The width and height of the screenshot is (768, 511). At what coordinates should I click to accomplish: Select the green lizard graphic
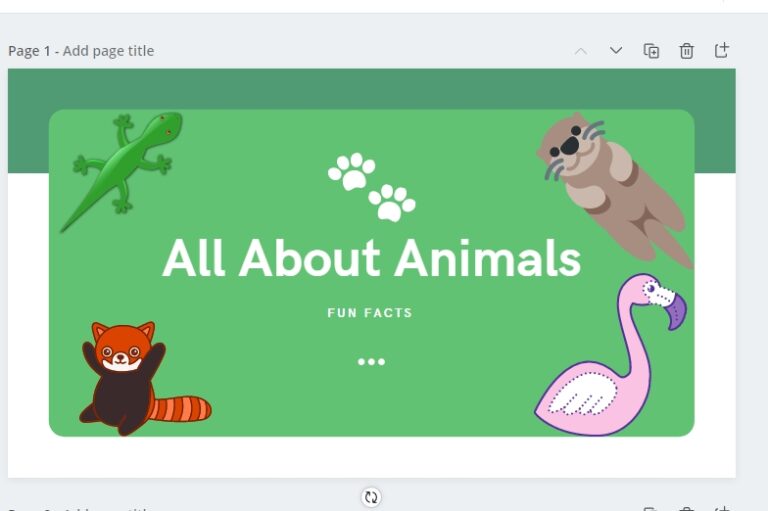coord(121,171)
